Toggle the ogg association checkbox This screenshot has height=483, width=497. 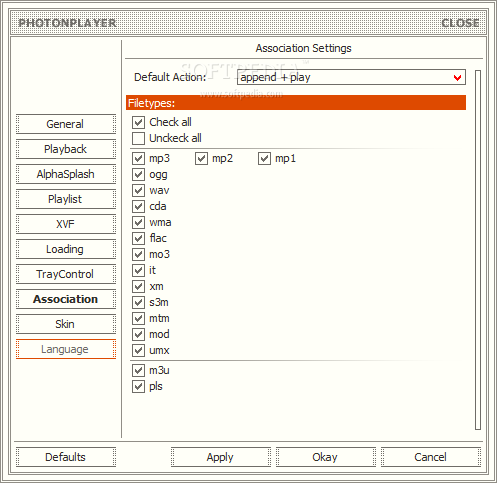point(138,174)
